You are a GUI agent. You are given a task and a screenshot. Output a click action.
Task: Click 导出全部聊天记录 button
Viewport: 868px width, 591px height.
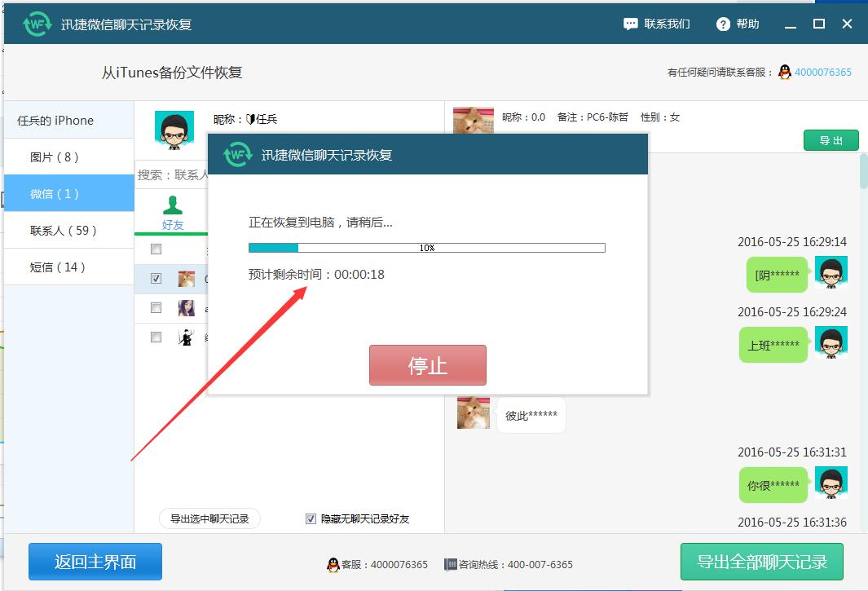pos(762,562)
